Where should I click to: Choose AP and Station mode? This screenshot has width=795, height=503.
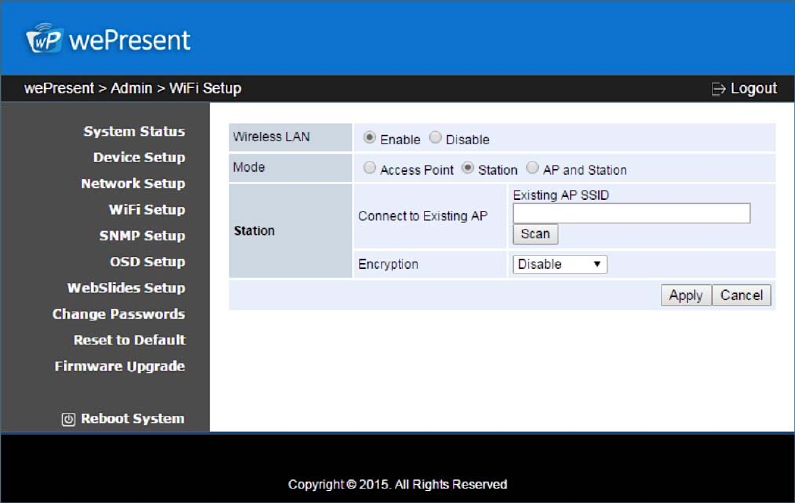point(532,168)
